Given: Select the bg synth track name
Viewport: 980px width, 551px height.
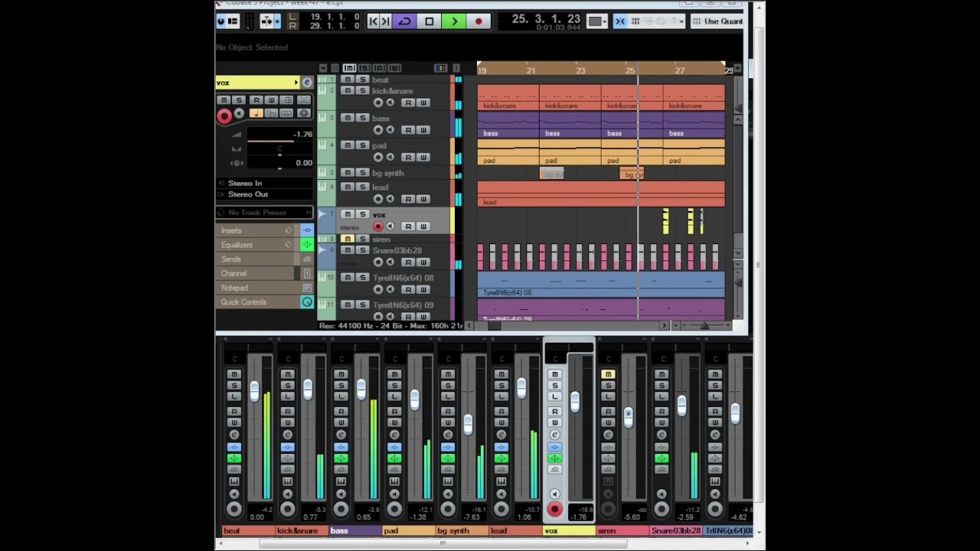Looking at the screenshot, I should tap(387, 173).
